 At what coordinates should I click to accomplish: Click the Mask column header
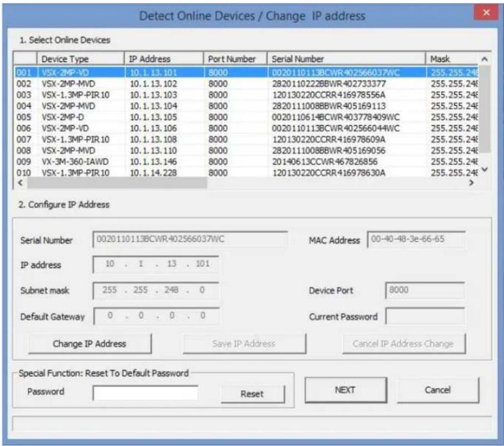click(452, 59)
